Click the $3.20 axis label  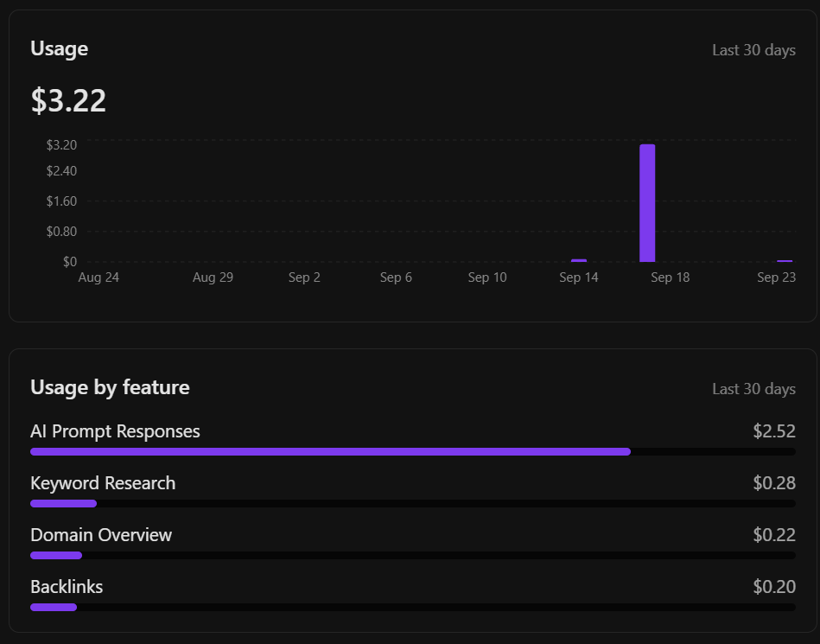click(x=61, y=145)
